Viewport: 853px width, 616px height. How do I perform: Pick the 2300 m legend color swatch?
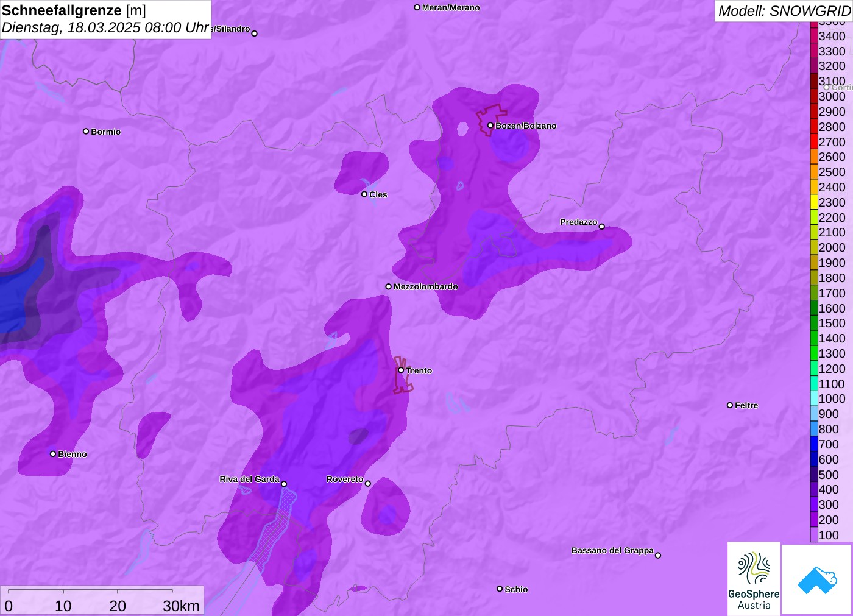click(x=814, y=202)
